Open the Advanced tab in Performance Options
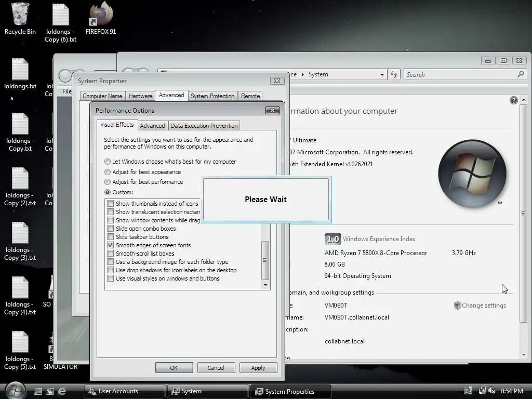 pos(152,126)
